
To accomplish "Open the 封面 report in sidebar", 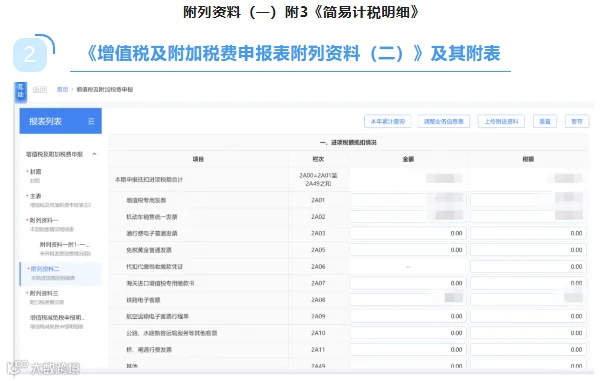I will coord(35,172).
